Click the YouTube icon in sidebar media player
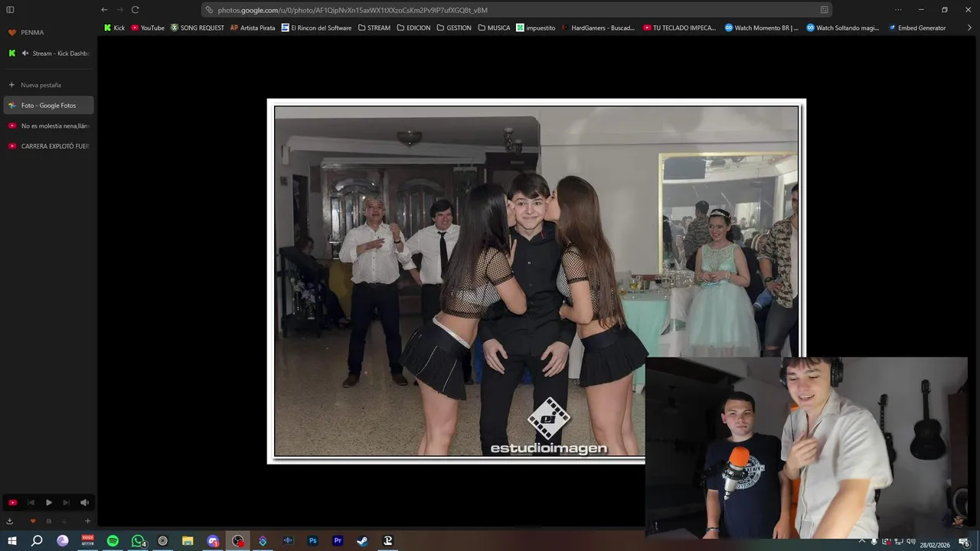980x551 pixels. pos(12,503)
